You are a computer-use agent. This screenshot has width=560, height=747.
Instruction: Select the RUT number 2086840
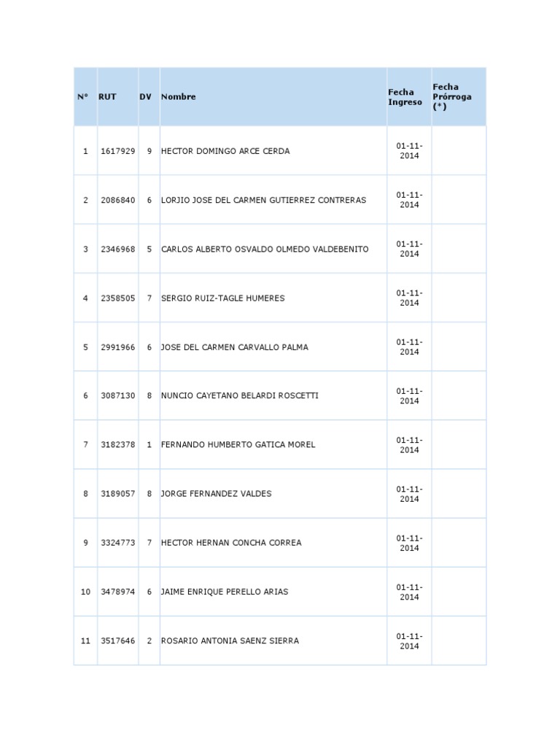pos(118,200)
